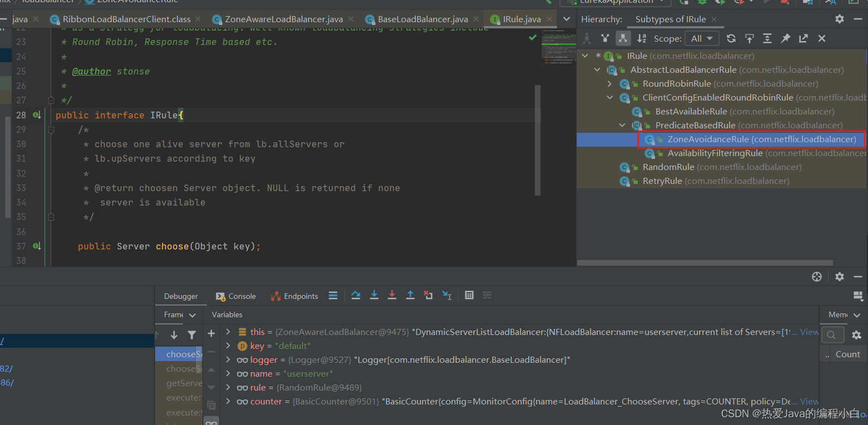This screenshot has height=425, width=868.
Task: Collapse PredicateBasedRule tree node
Action: tap(622, 125)
